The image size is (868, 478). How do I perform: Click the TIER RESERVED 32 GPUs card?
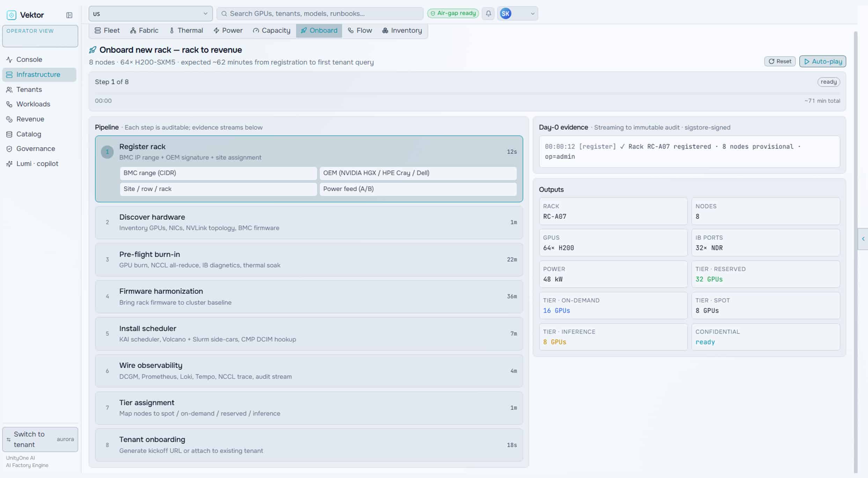click(765, 274)
